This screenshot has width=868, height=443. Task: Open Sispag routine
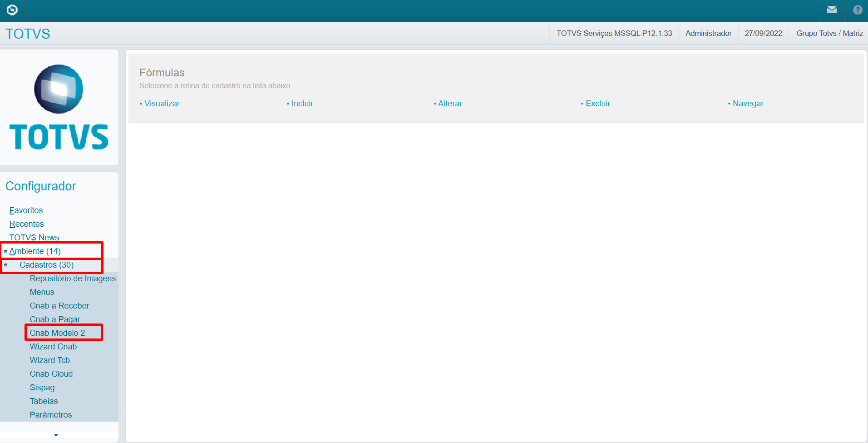coord(42,388)
